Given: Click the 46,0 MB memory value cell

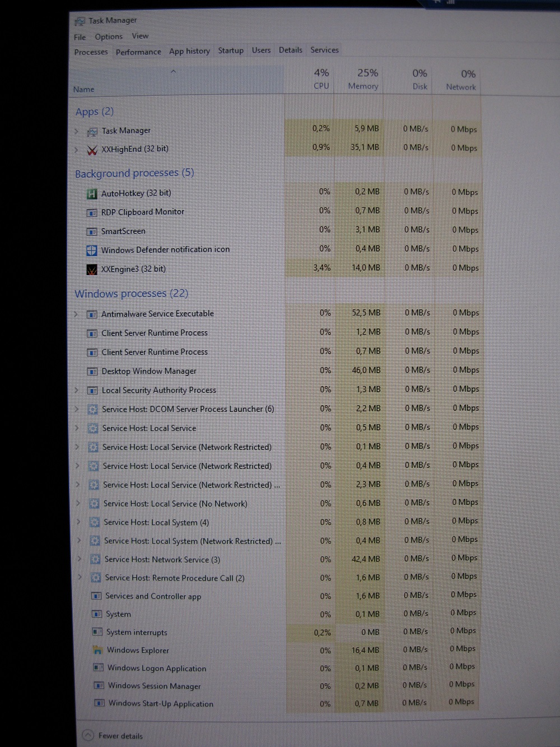Looking at the screenshot, I should [359, 370].
